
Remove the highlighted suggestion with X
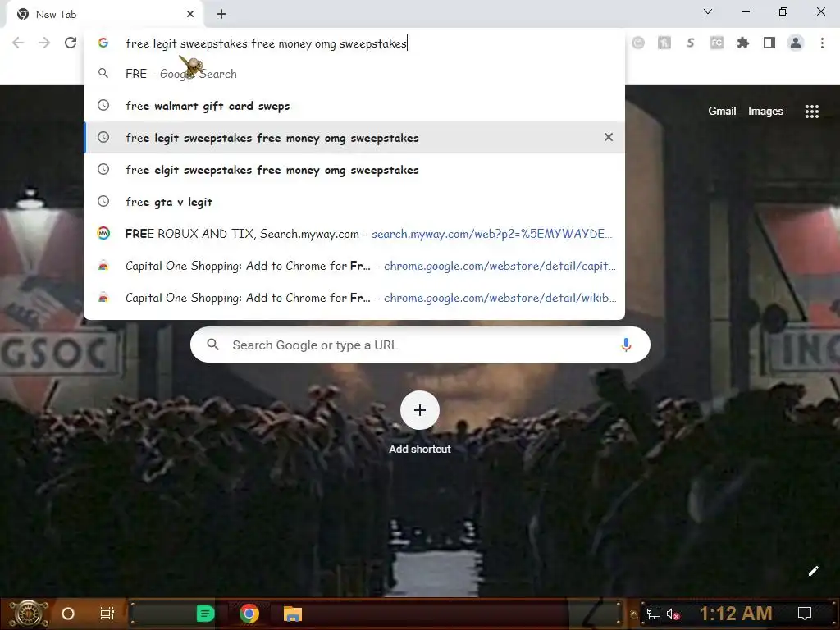pyautogui.click(x=609, y=137)
